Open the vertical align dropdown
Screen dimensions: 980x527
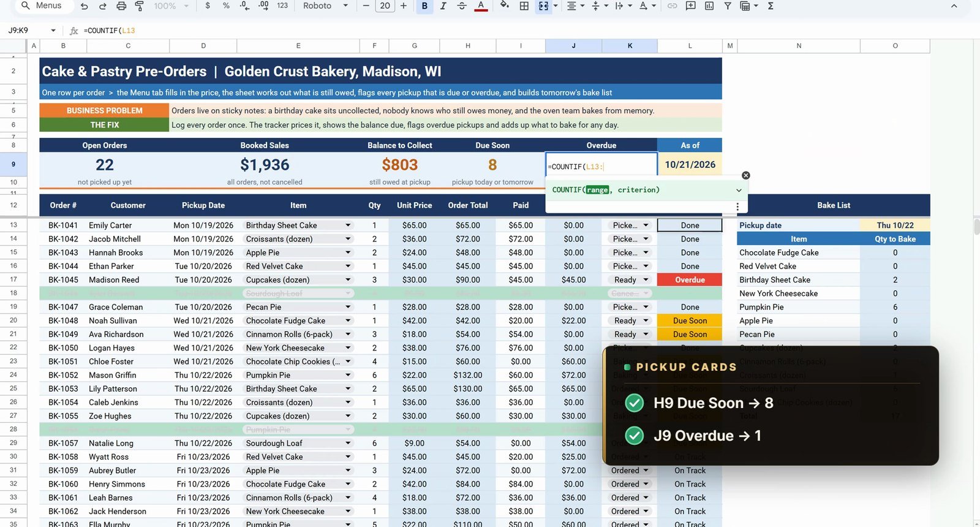point(598,6)
